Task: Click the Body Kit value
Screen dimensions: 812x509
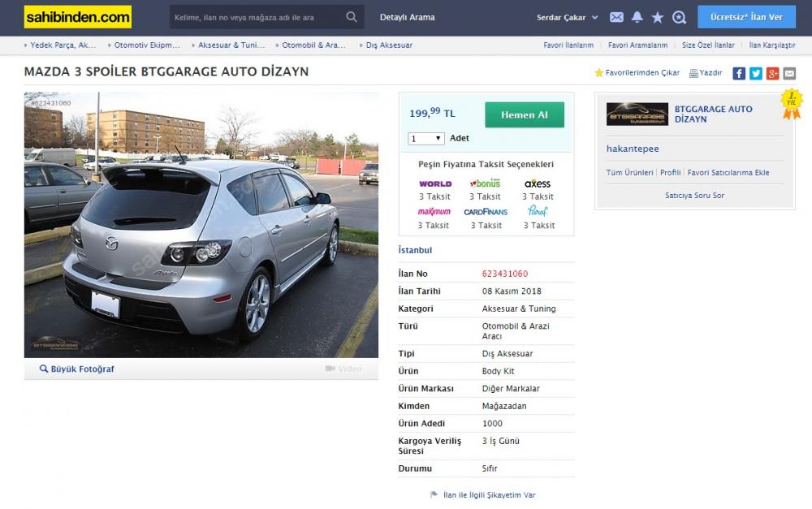Action: [499, 371]
